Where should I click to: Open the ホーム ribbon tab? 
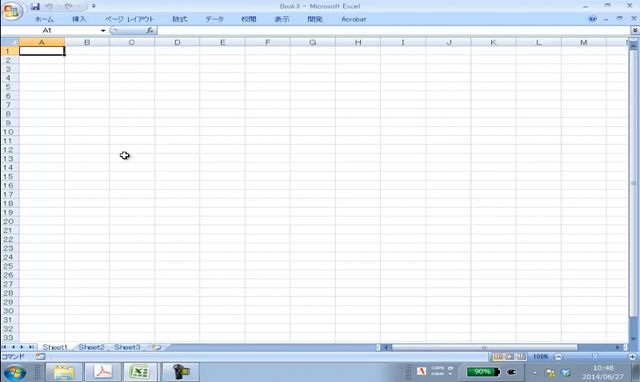click(x=44, y=19)
